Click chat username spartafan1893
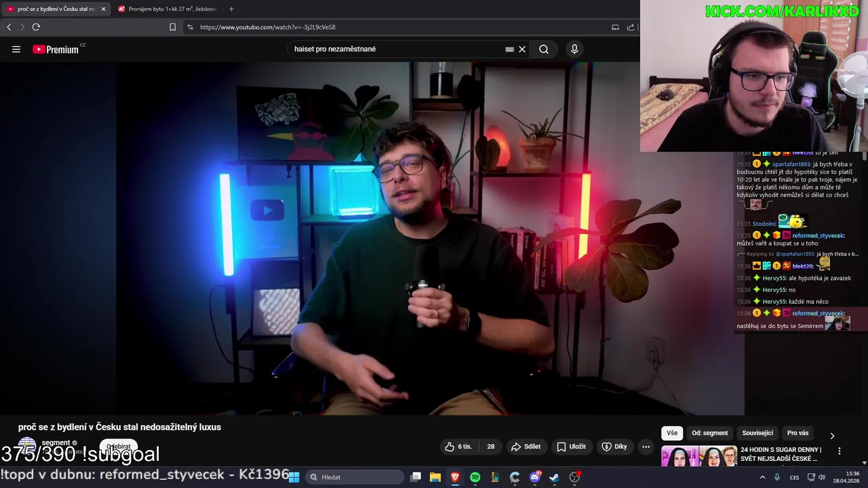 [x=791, y=164]
